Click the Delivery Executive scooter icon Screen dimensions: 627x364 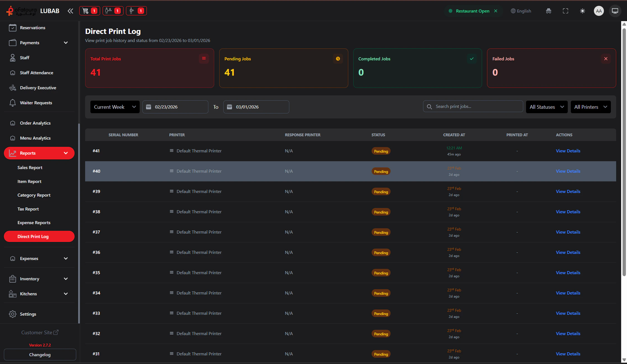(13, 88)
